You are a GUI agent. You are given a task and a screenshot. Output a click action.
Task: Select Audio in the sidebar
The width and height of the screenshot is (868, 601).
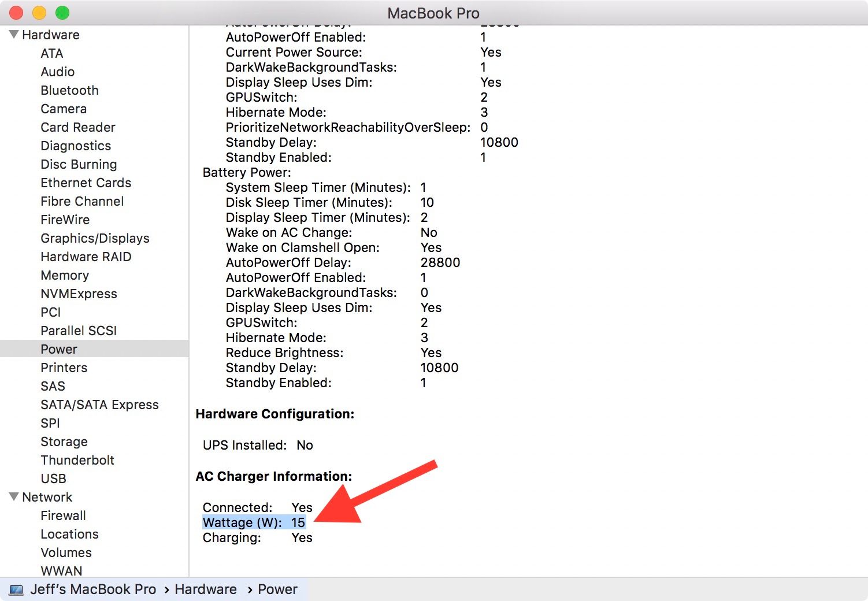[57, 72]
